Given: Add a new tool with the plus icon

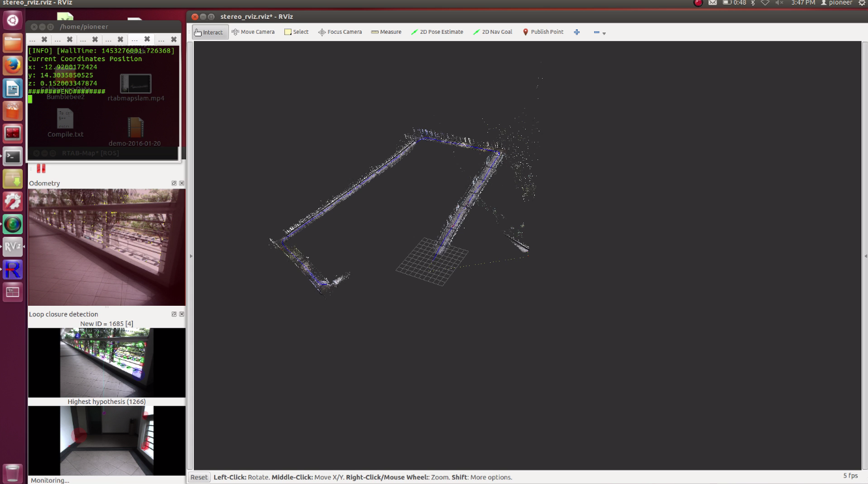Looking at the screenshot, I should 576,32.
